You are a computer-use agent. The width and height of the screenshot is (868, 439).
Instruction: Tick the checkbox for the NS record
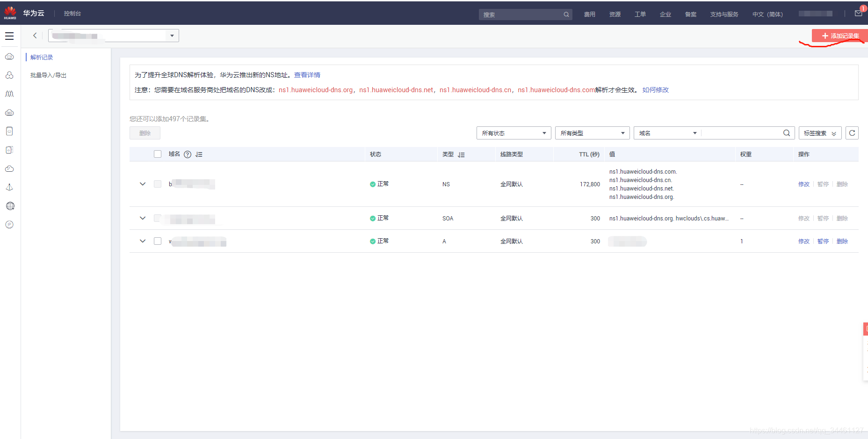[158, 184]
